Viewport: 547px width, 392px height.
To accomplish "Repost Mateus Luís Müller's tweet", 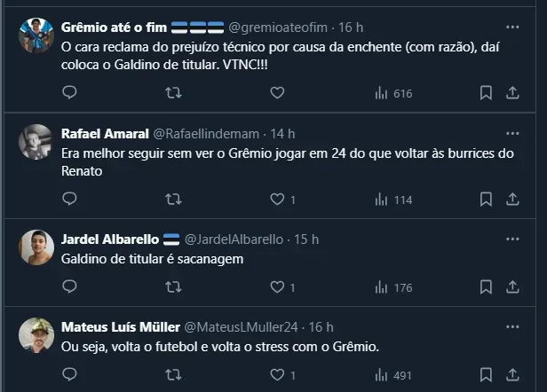I will 174,373.
